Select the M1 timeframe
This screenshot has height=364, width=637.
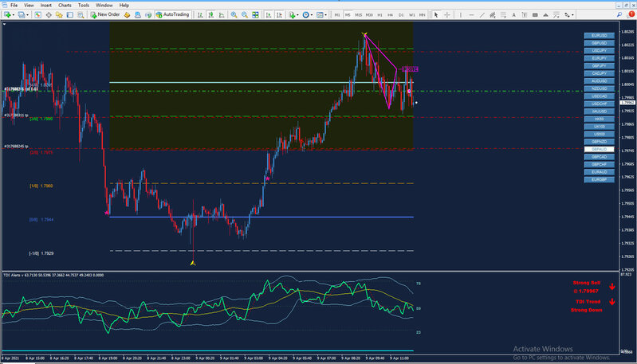coord(337,15)
